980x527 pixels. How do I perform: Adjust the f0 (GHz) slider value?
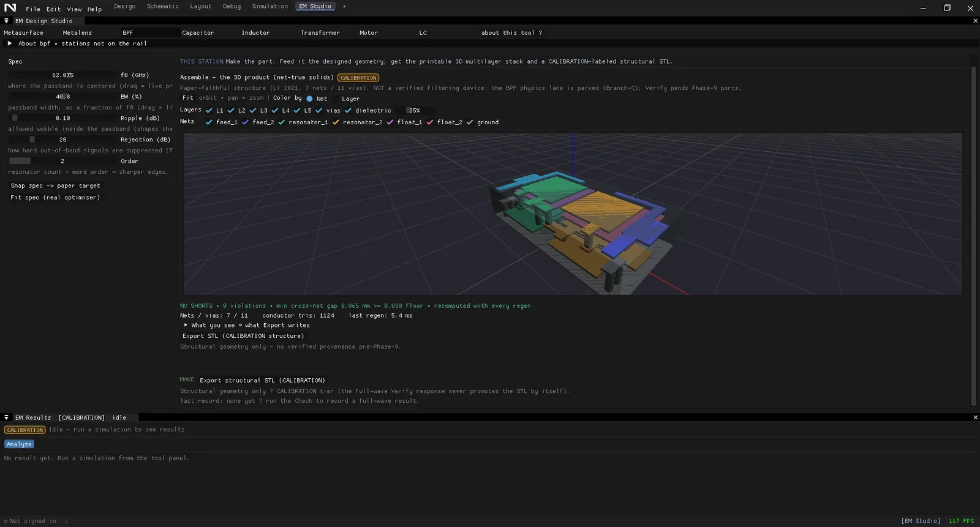pyautogui.click(x=62, y=75)
